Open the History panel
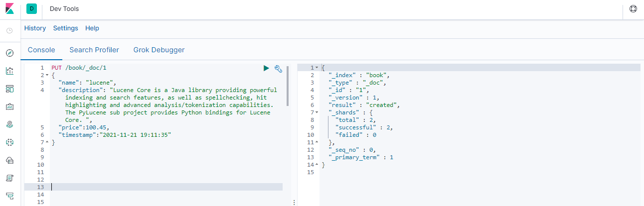Viewport: 644px width, 206px height. pos(35,28)
